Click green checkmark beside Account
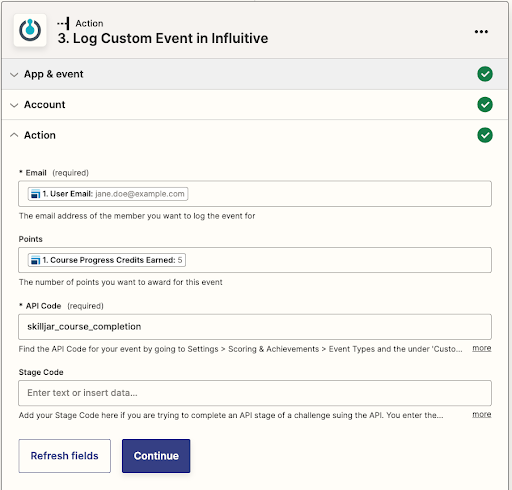512x490 pixels. point(485,105)
